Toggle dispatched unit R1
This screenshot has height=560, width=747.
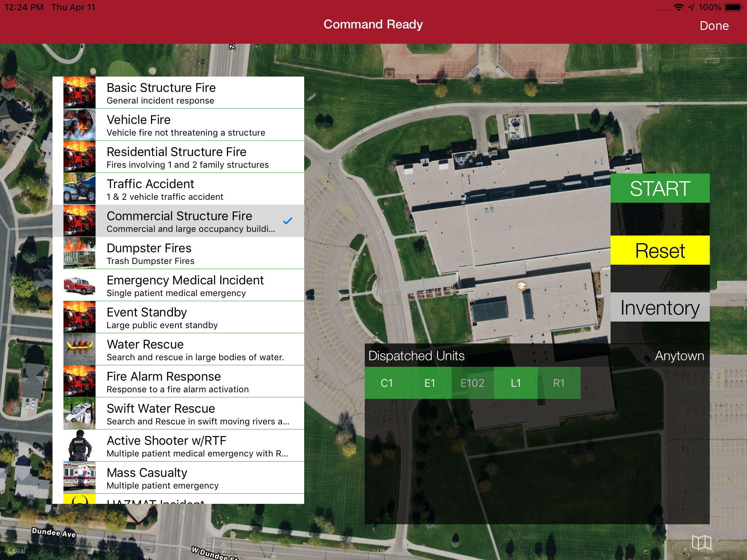tap(559, 383)
